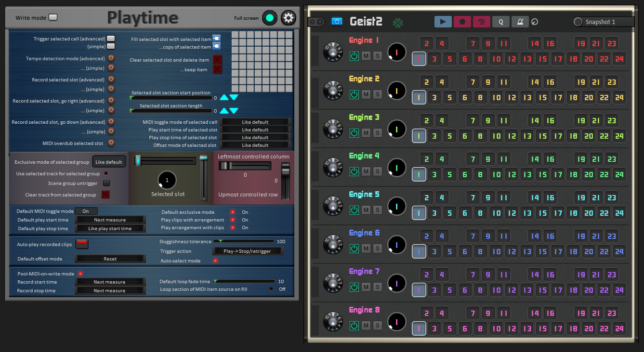
Task: Toggle Scene group untrigger checkbox
Action: (x=106, y=183)
